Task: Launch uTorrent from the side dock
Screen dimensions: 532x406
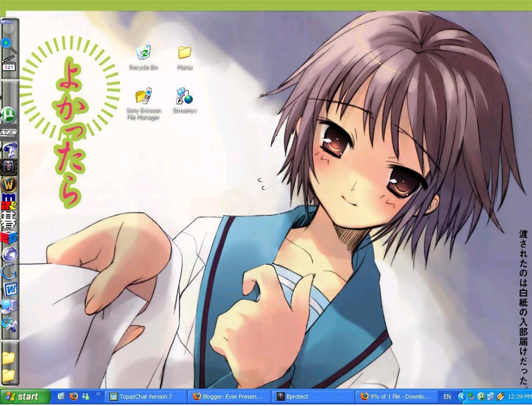Action: pos(8,114)
